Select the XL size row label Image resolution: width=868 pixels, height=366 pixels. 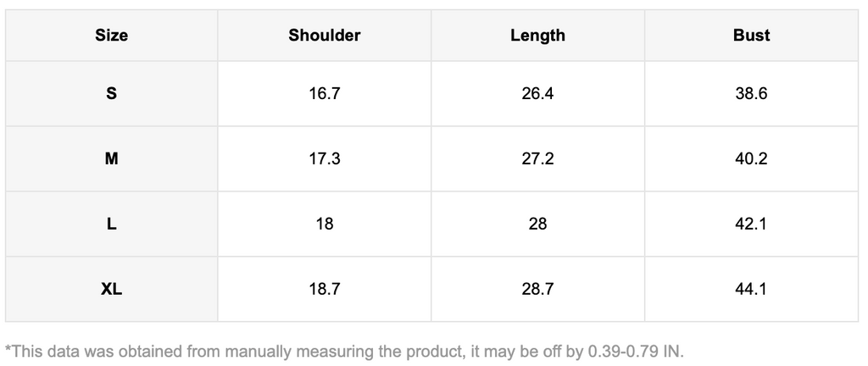[x=111, y=289]
